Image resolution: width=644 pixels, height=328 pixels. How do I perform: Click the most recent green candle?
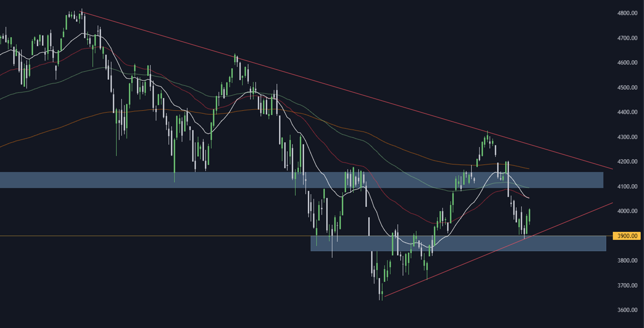[x=529, y=215]
